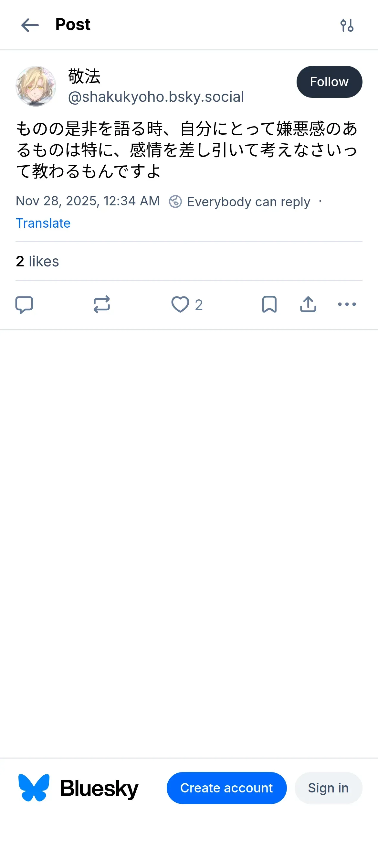
Task: Click the reply speech bubble icon
Action: tap(24, 305)
